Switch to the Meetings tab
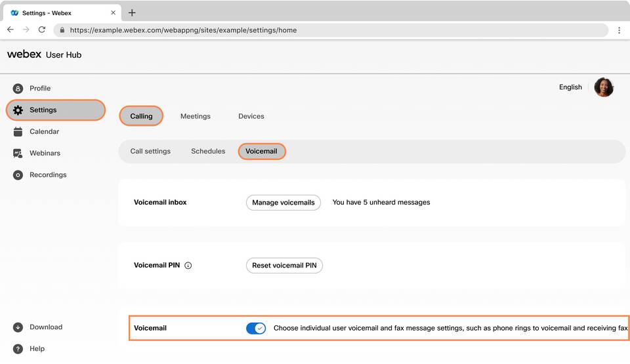Viewport: 630px width, 364px height. click(x=196, y=116)
